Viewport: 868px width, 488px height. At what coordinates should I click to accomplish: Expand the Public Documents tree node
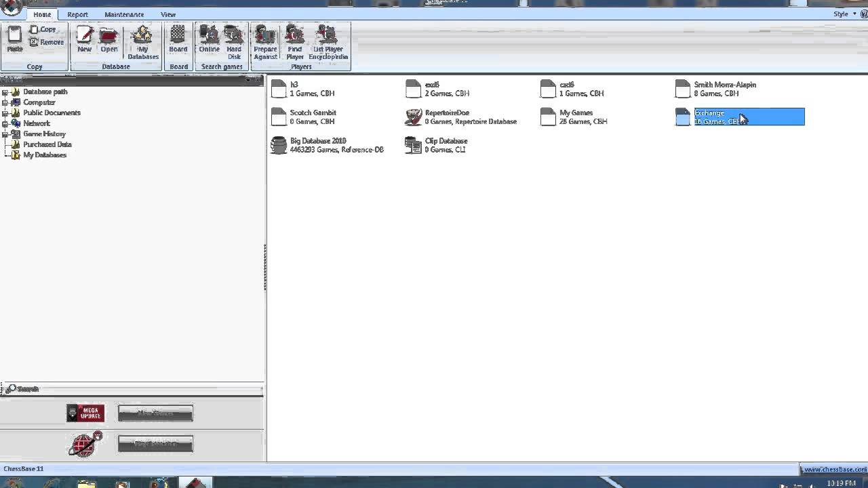(5, 113)
